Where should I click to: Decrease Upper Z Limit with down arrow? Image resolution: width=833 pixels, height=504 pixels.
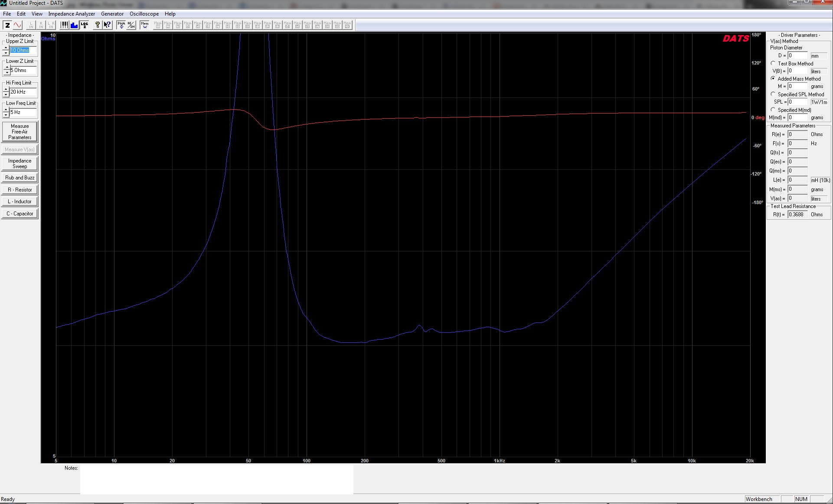pos(6,53)
